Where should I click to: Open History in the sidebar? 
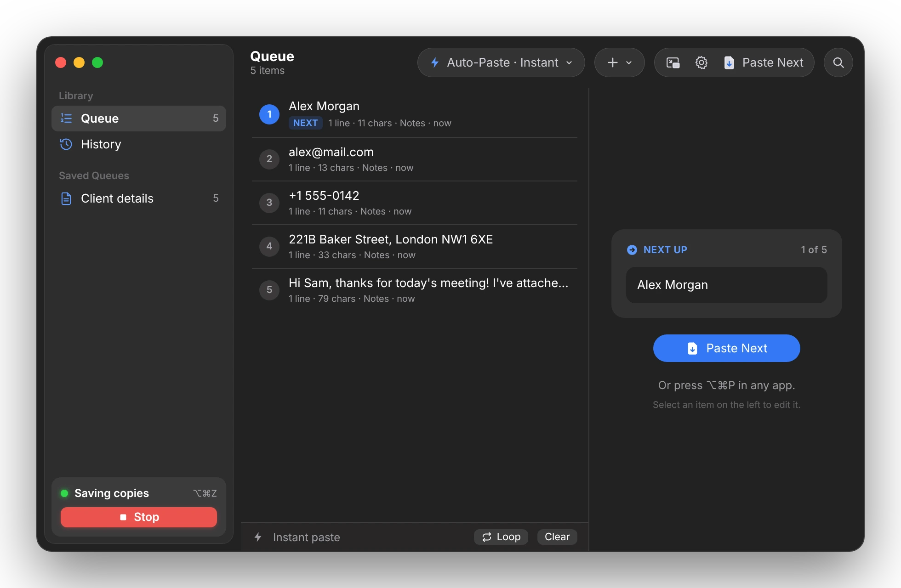(139, 144)
